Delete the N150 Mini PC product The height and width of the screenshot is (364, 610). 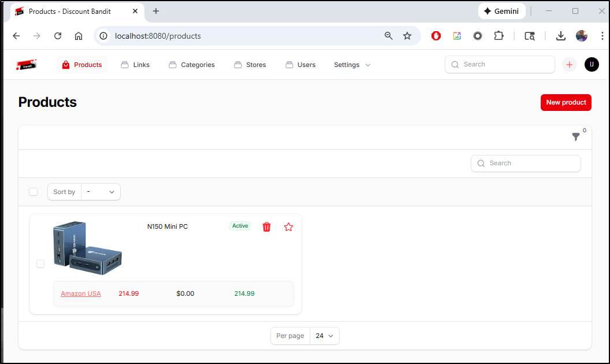pyautogui.click(x=266, y=227)
